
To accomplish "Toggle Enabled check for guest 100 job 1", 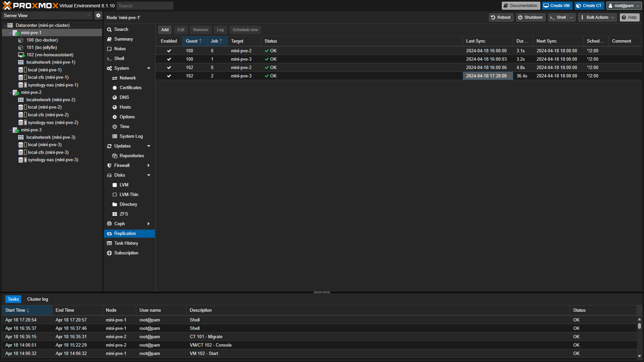I will click(169, 59).
